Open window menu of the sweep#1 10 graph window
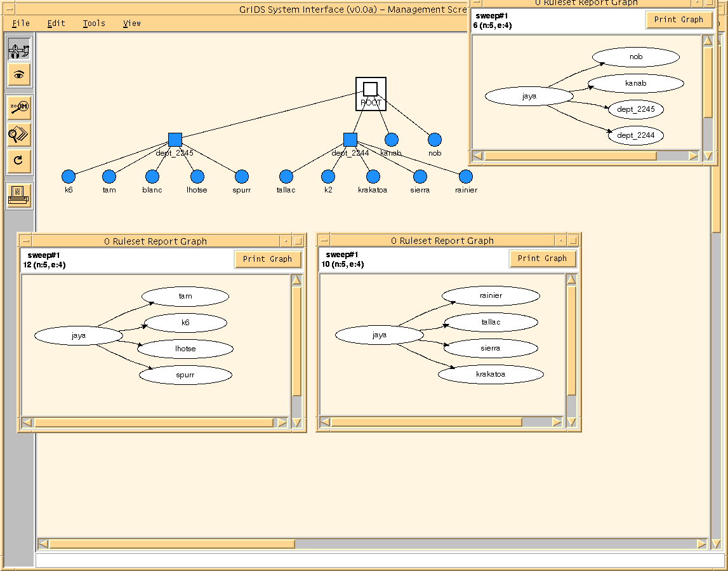 click(x=324, y=241)
